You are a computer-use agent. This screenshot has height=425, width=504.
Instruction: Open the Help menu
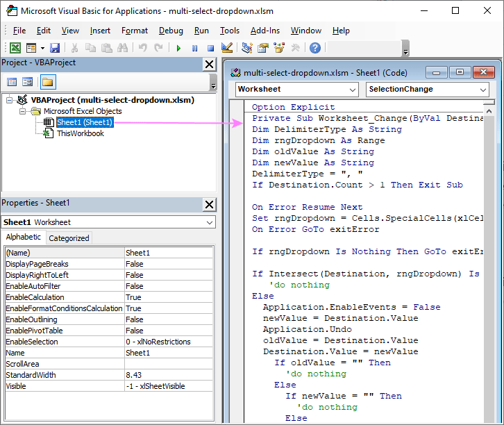click(341, 31)
